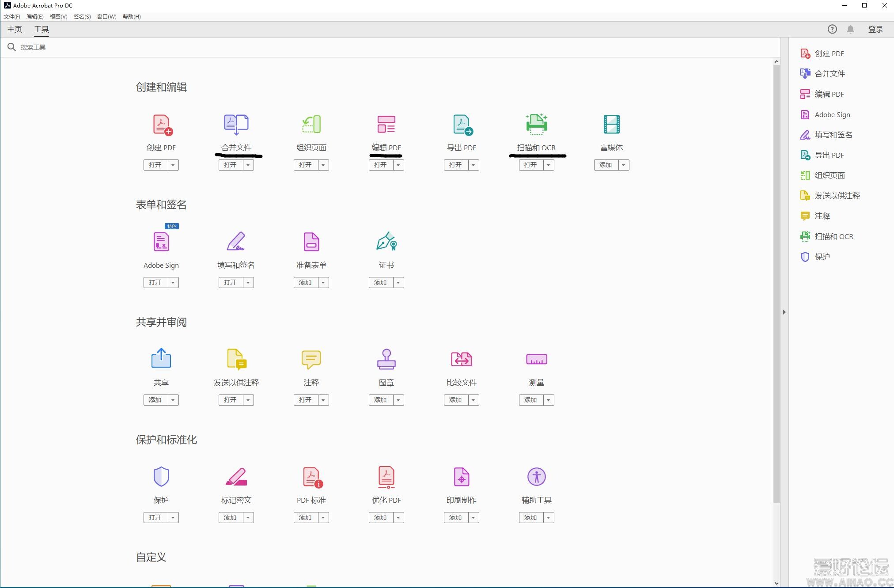Select the Combine Files (合并文件) icon
This screenshot has width=894, height=588.
coord(236,125)
